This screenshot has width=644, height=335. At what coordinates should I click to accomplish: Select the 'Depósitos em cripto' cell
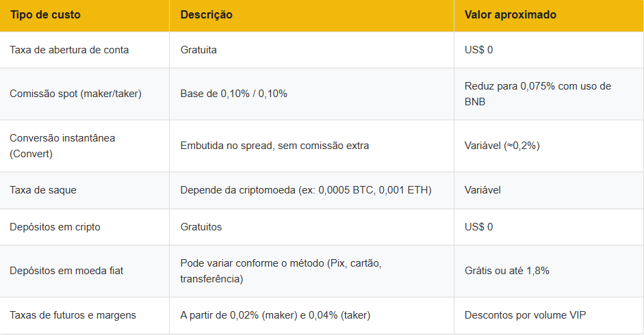[55, 227]
